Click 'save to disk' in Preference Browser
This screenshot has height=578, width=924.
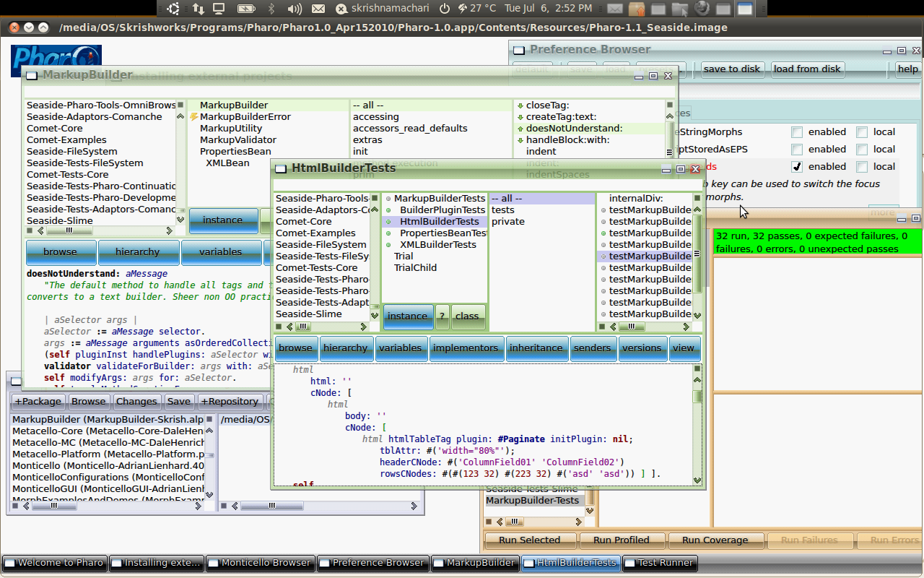pyautogui.click(x=732, y=69)
